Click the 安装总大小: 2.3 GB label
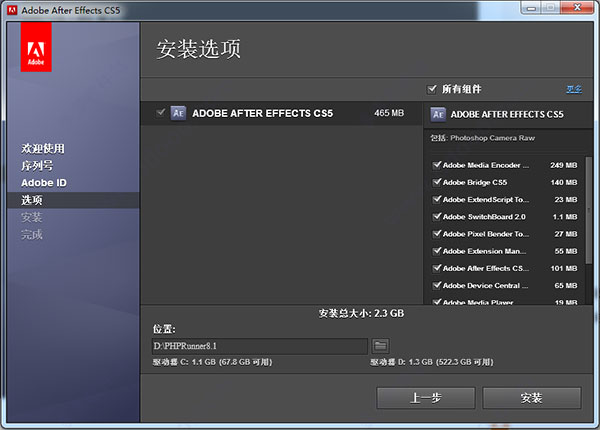The height and width of the screenshot is (430, 600). tap(361, 313)
